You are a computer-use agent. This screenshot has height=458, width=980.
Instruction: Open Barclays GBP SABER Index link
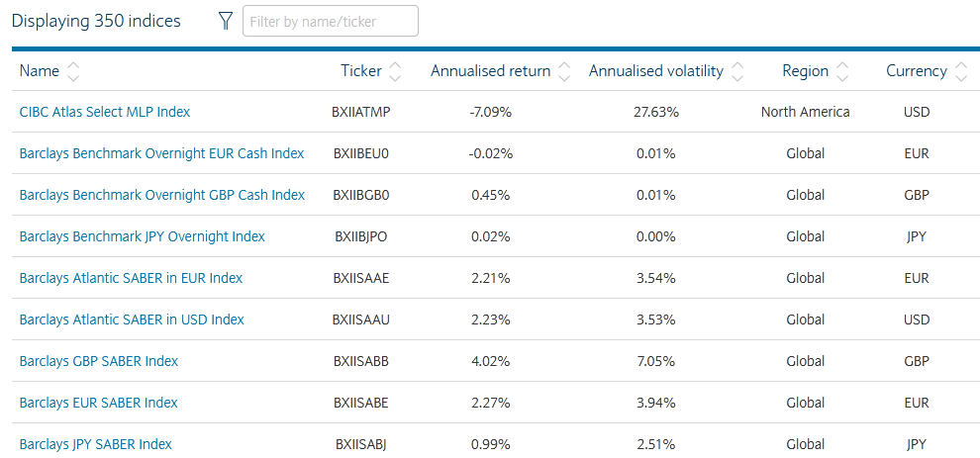tap(99, 361)
